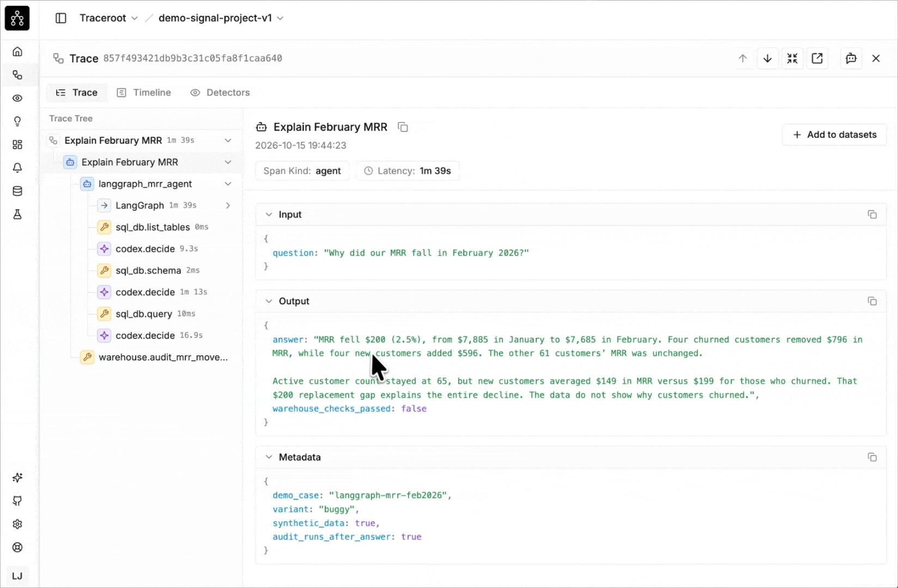Click the timestamp 2026-10-15 19:44:23
The width and height of the screenshot is (898, 588).
(x=301, y=145)
